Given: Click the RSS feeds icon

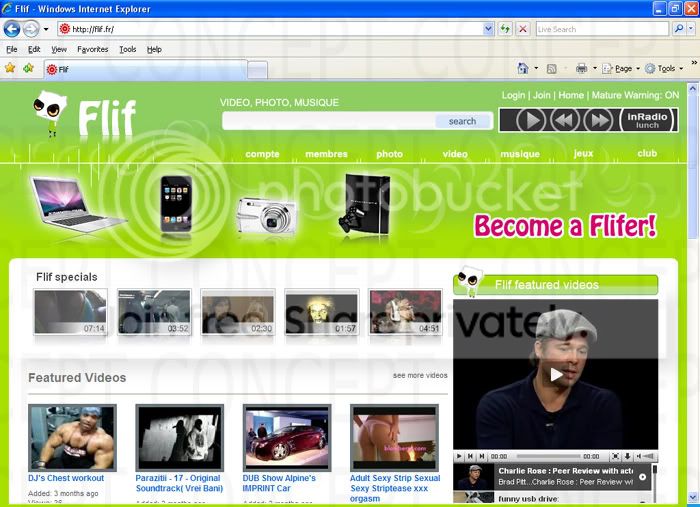Looking at the screenshot, I should 552,68.
